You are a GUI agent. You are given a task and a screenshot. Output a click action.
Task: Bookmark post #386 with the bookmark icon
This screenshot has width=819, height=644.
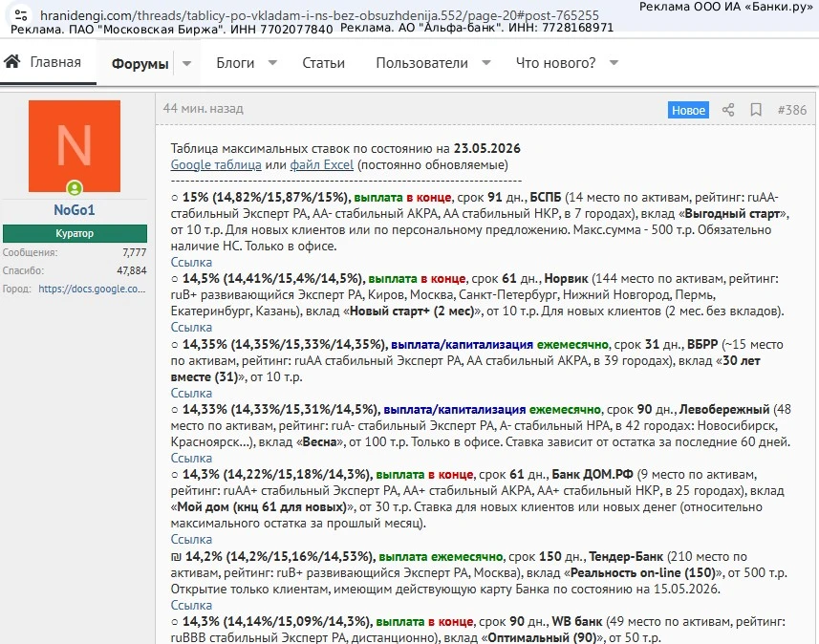point(756,110)
